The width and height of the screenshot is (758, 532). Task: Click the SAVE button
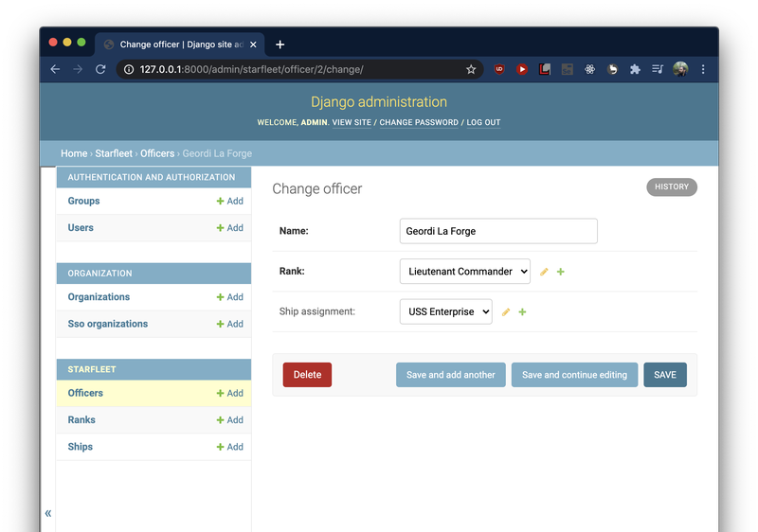(665, 375)
